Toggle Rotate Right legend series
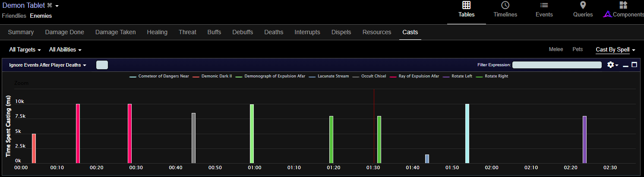 [492, 76]
